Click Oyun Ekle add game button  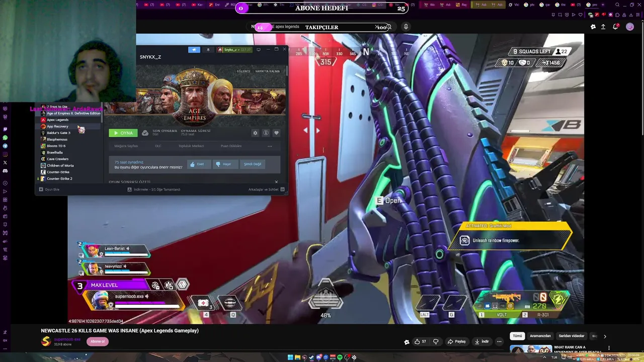tap(49, 190)
